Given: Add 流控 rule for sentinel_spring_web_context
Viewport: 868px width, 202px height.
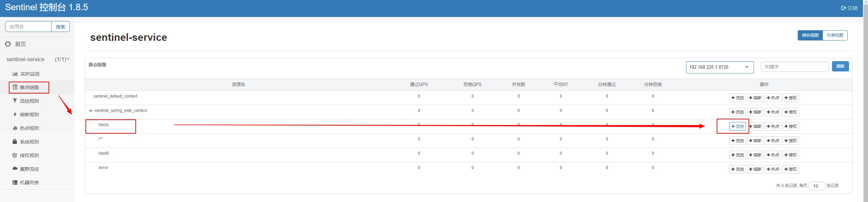Looking at the screenshot, I should tap(737, 112).
